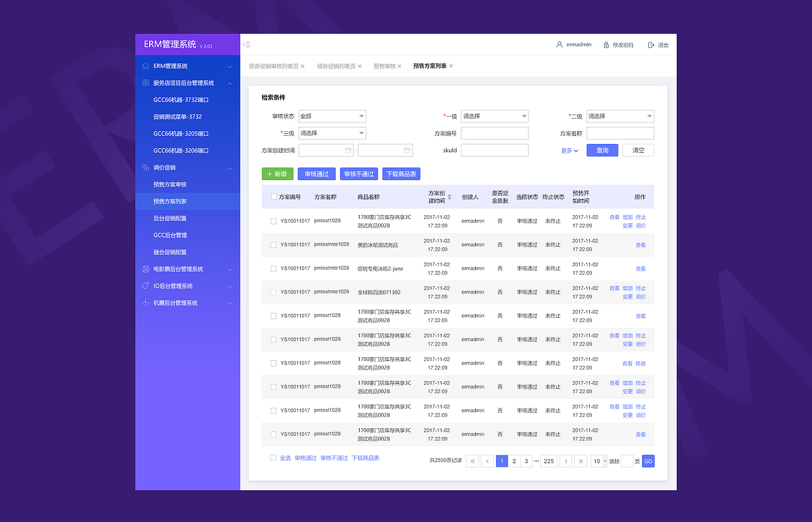Focus the skuId input field

pyautogui.click(x=495, y=150)
